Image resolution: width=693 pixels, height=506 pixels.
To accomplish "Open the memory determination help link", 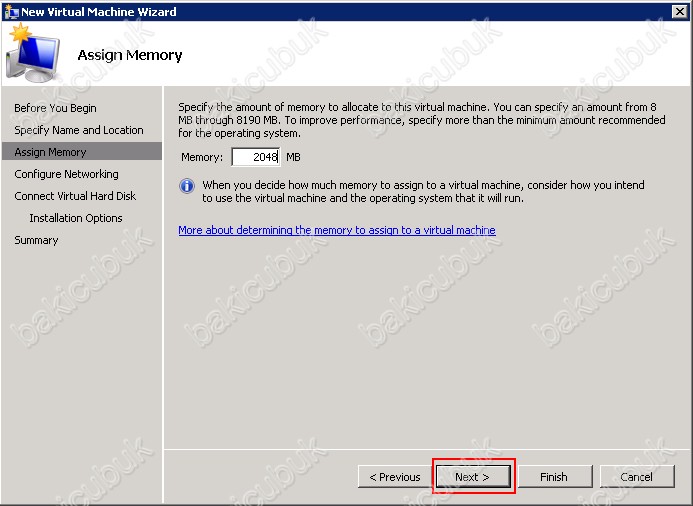I will click(x=337, y=230).
